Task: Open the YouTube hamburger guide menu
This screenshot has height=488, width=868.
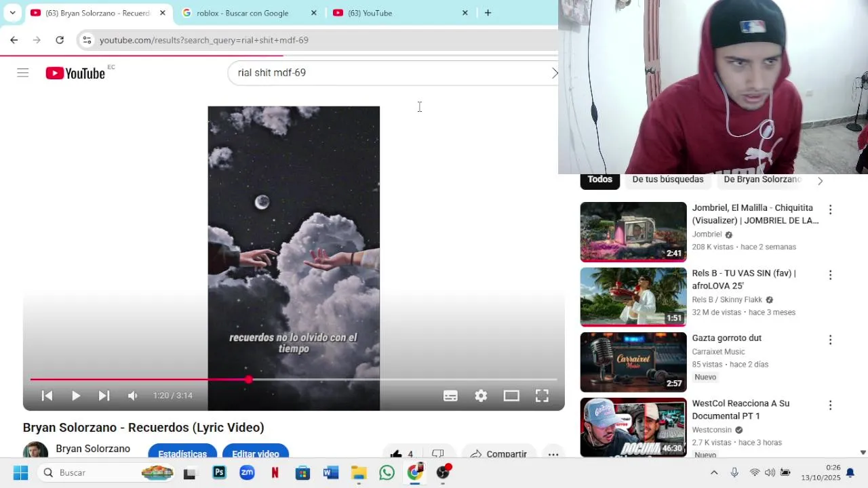Action: coord(23,73)
